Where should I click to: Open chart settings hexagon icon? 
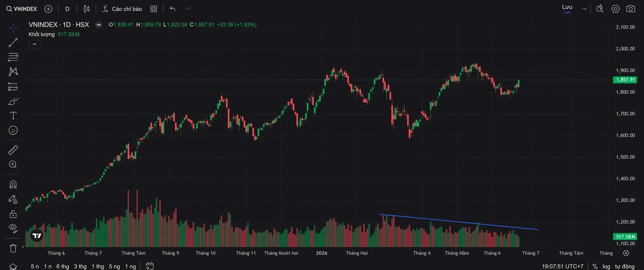tap(615, 9)
